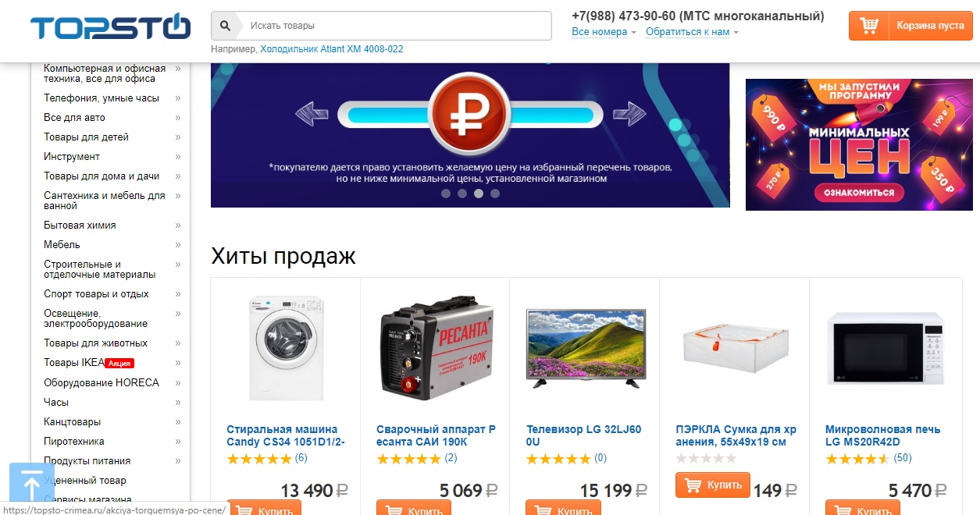980x515 pixels.
Task: Open the 'Телевизор LG 32LJ600U' product link
Action: [x=584, y=435]
